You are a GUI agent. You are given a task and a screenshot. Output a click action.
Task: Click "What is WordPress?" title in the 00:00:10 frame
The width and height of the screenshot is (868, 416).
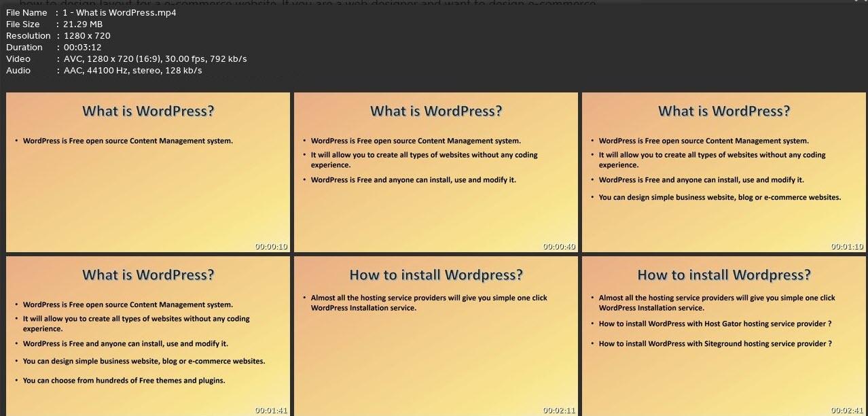coord(148,111)
